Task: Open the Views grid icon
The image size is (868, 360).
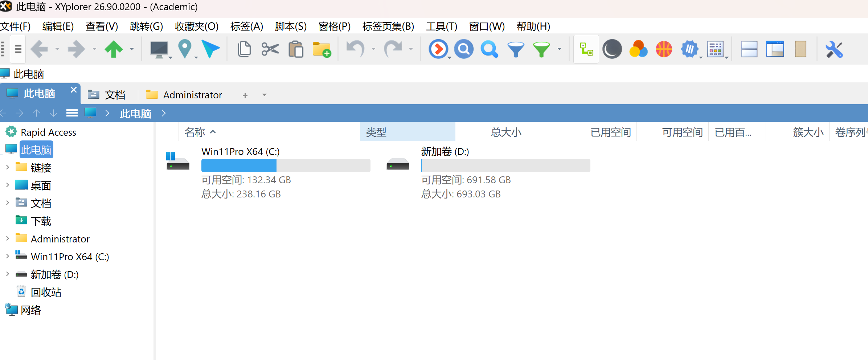Action: (716, 49)
